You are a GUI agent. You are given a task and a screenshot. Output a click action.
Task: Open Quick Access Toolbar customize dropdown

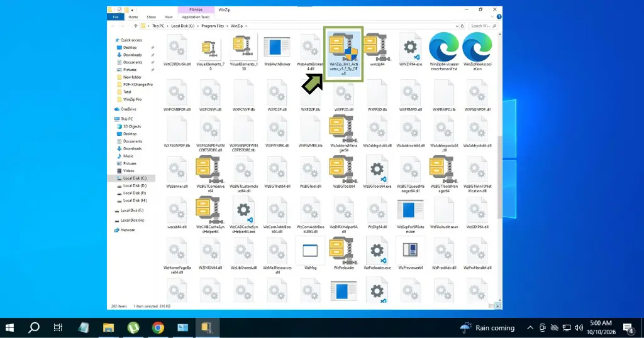point(132,10)
